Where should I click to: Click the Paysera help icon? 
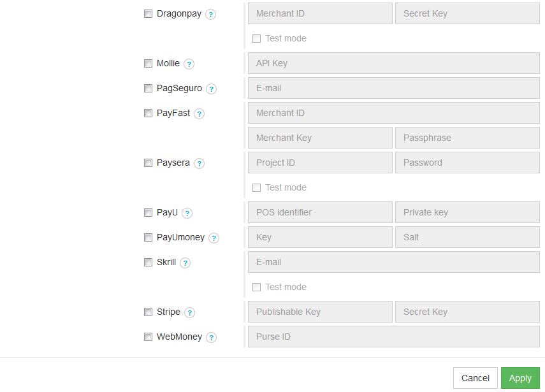(200, 163)
